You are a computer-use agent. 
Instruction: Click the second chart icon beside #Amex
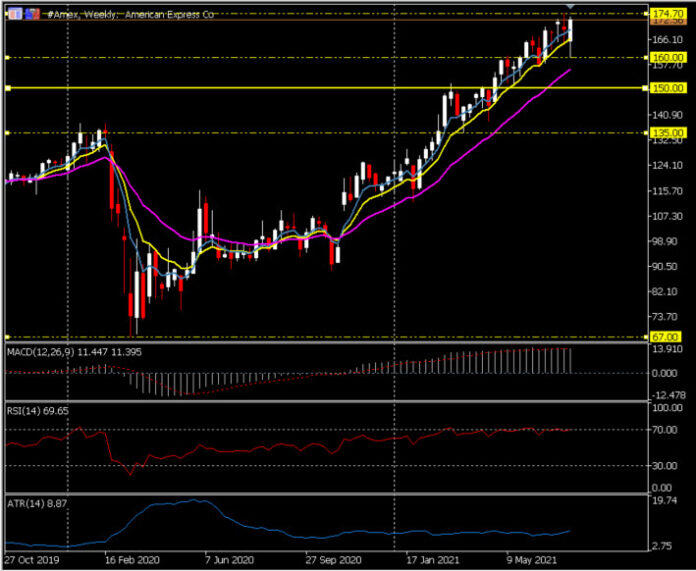tap(33, 14)
